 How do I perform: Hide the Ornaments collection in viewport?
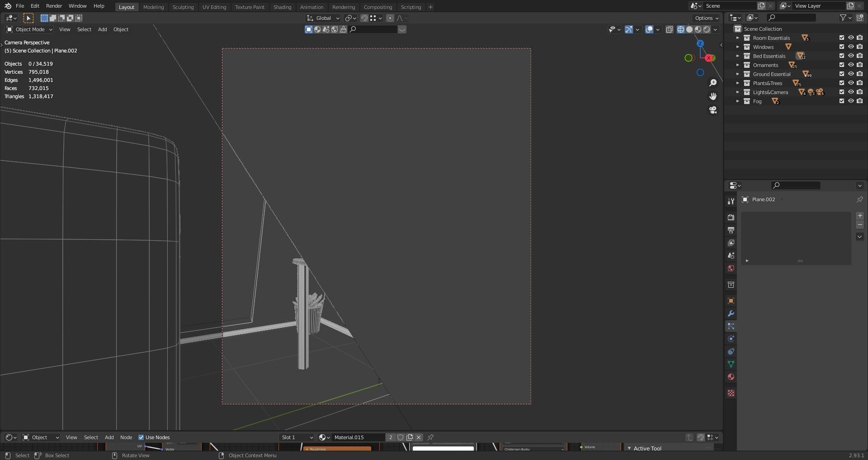pyautogui.click(x=851, y=65)
